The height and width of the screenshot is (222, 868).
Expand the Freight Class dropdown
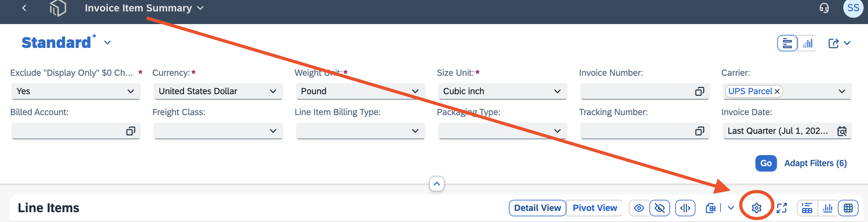click(218, 131)
